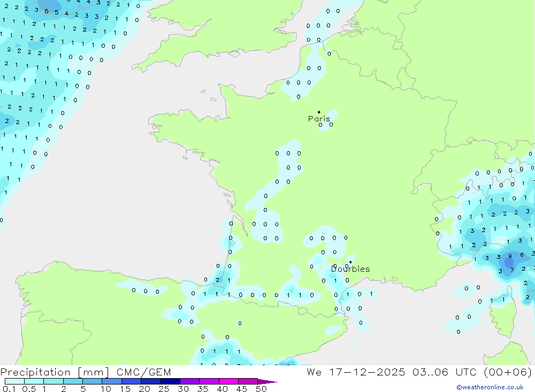Click the 15–20 mm legend swatch
The width and height of the screenshot is (535, 392).
click(x=132, y=381)
